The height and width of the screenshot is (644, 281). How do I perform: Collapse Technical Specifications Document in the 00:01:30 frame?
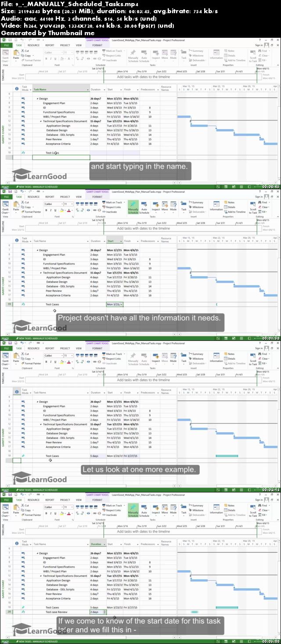(x=41, y=273)
